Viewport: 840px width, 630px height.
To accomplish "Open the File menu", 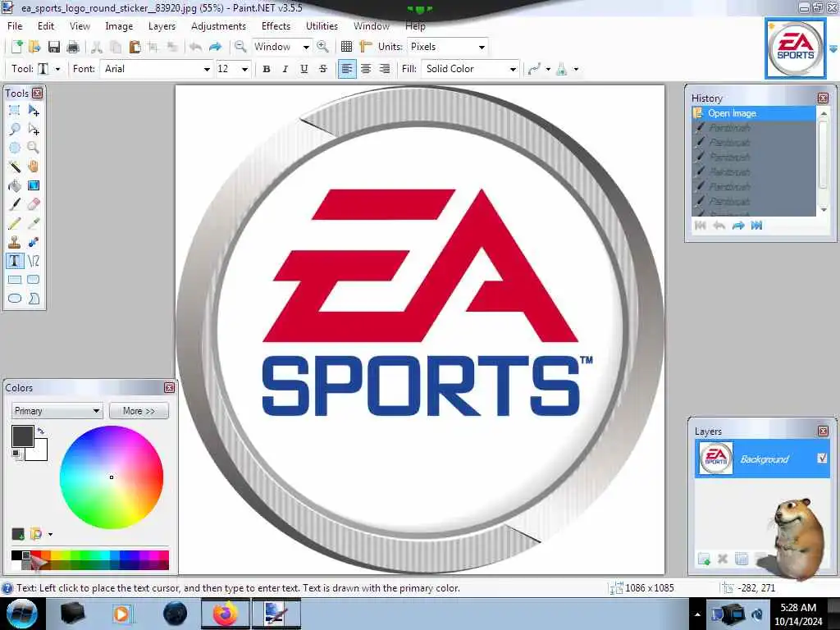I will [15, 25].
